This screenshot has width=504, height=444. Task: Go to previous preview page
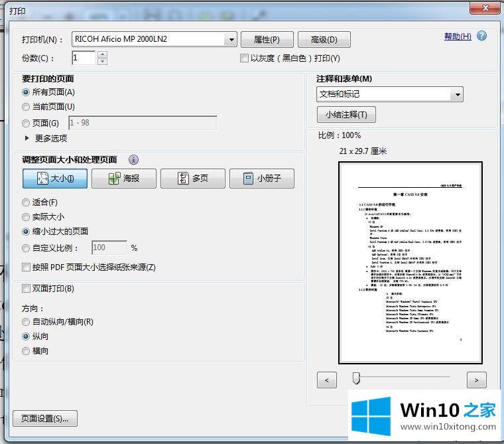coord(327,380)
